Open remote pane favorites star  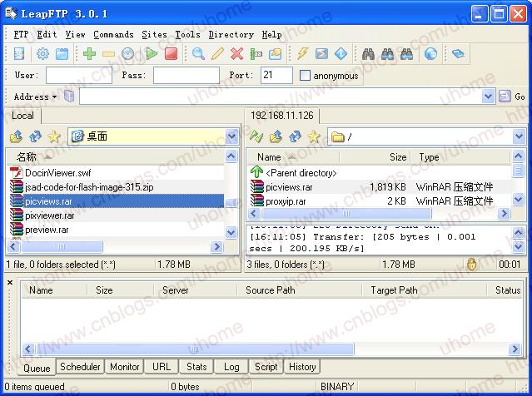tap(314, 136)
